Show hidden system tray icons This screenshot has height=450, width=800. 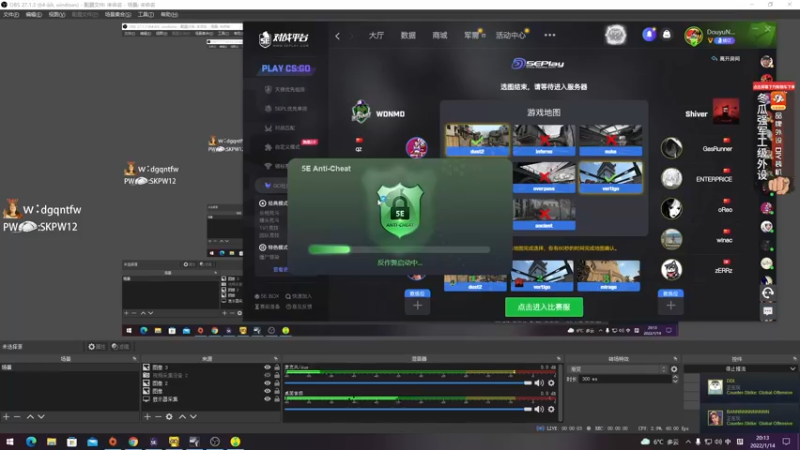point(688,442)
